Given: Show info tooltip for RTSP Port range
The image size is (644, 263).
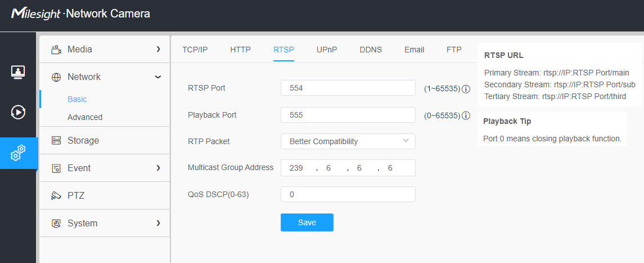Looking at the screenshot, I should [466, 88].
